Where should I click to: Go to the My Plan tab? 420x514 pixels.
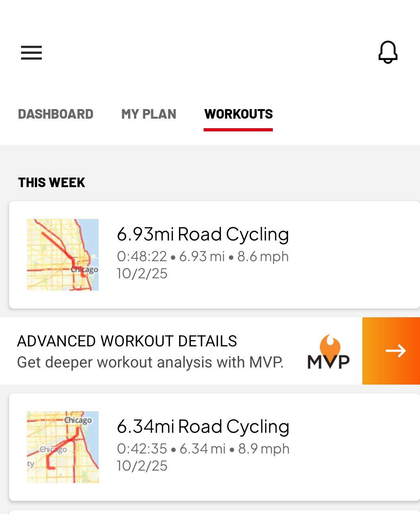point(149,114)
